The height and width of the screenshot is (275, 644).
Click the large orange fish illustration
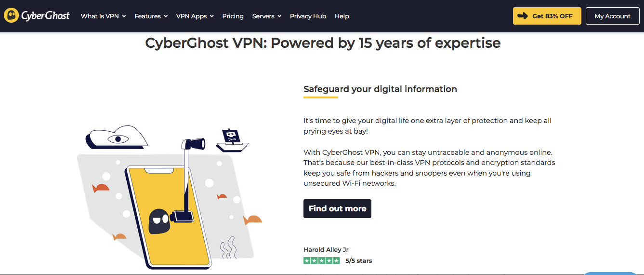[253, 220]
